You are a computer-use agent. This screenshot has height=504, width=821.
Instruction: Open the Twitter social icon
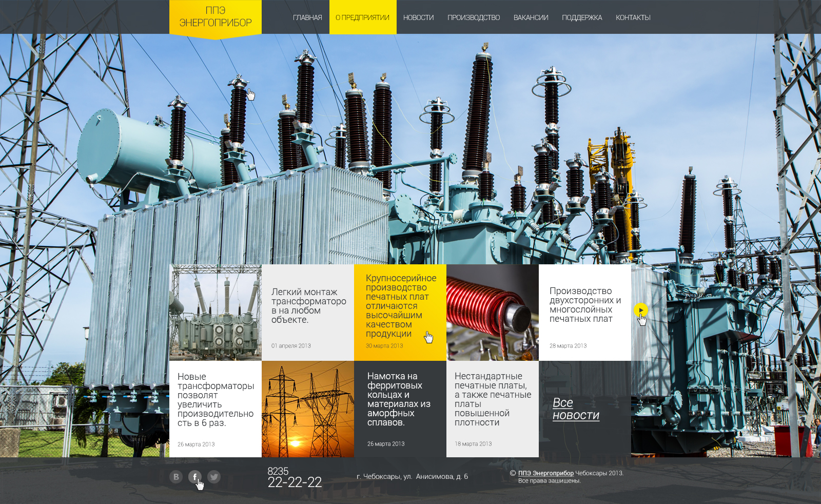click(x=214, y=477)
